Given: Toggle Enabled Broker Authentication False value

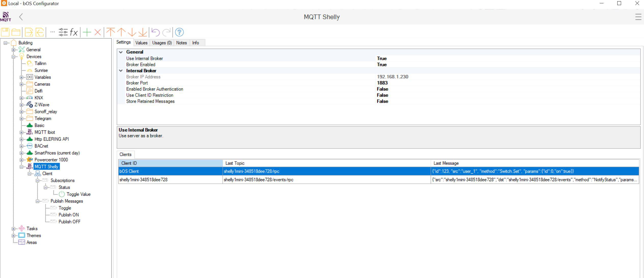Looking at the screenshot, I should click(382, 89).
